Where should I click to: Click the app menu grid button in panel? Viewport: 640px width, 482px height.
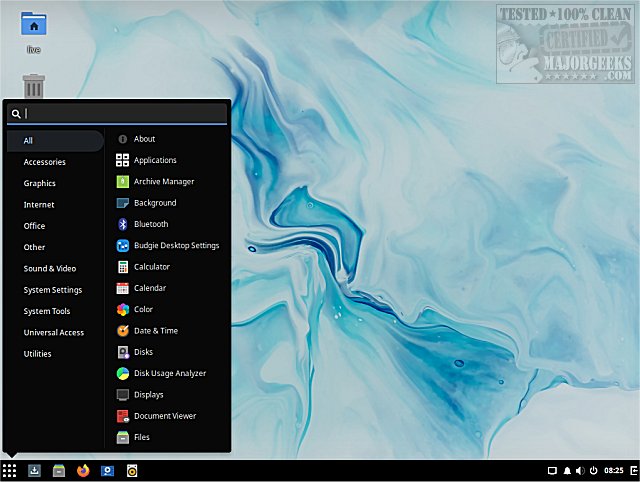point(9,471)
